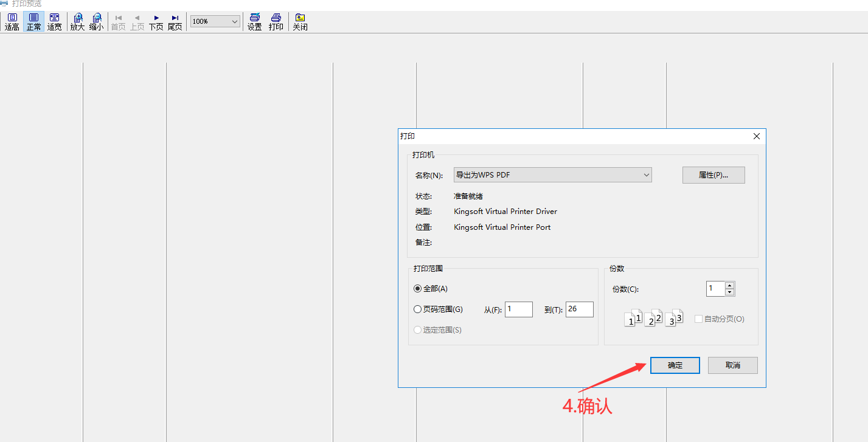This screenshot has width=868, height=442.
Task: Open the 设置 print settings icon
Action: click(x=254, y=22)
